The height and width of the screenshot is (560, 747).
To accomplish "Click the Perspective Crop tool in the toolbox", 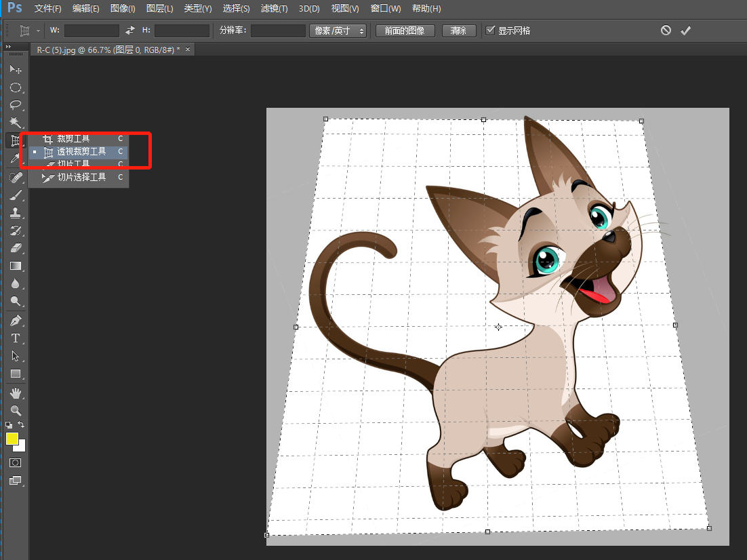I will point(15,140).
